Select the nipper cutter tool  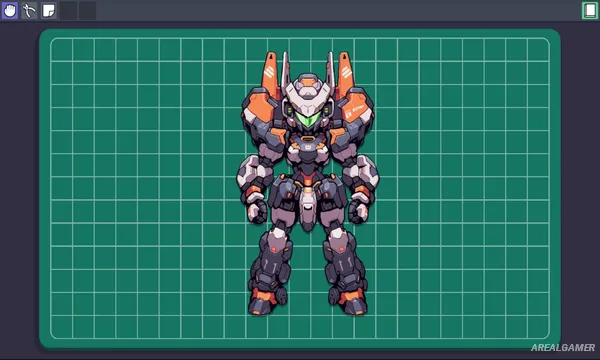click(x=29, y=10)
